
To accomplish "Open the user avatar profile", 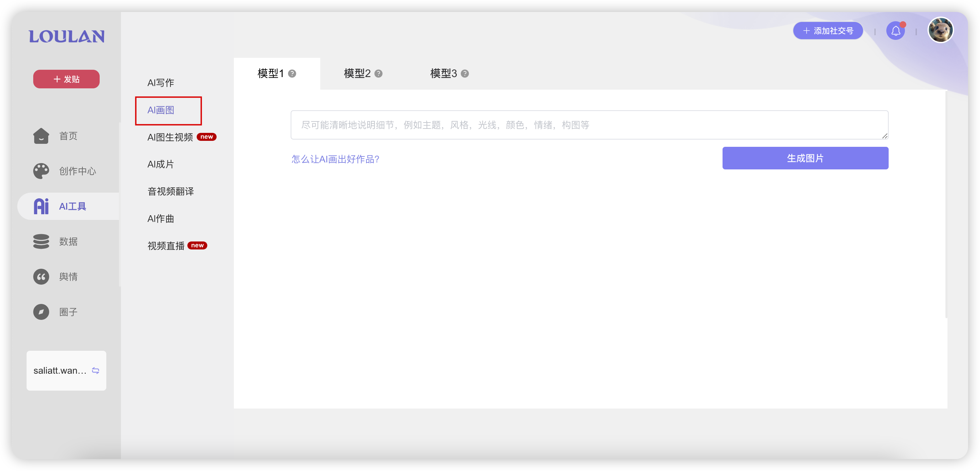I will (940, 31).
